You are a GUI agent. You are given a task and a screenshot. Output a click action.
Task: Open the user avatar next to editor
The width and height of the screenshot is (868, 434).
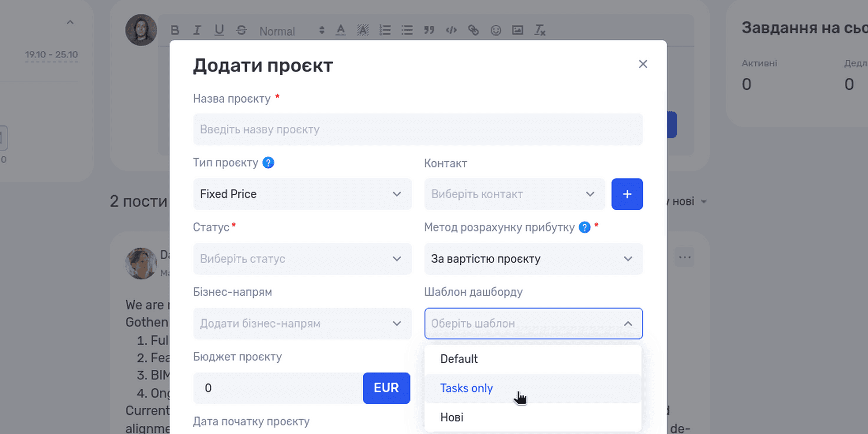point(141,30)
